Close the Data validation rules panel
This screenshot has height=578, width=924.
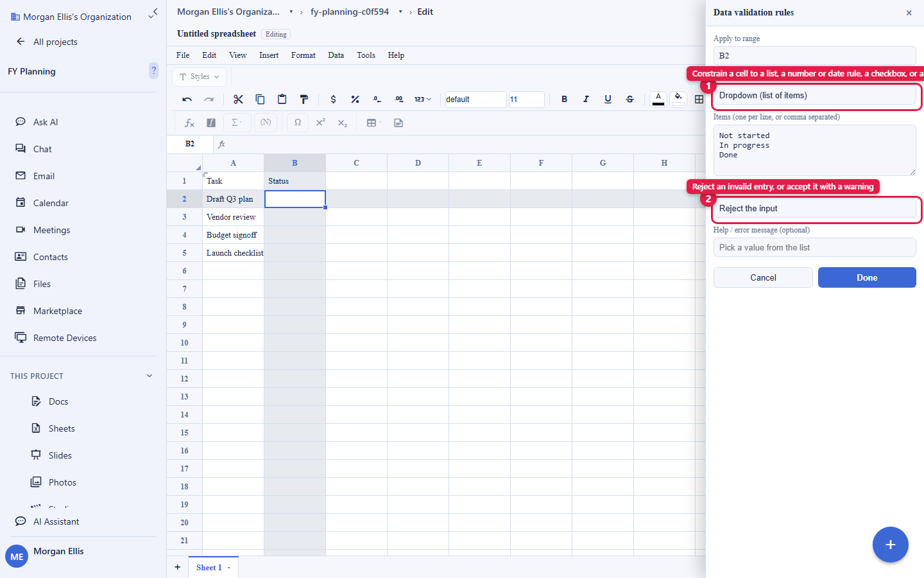pyautogui.click(x=909, y=13)
